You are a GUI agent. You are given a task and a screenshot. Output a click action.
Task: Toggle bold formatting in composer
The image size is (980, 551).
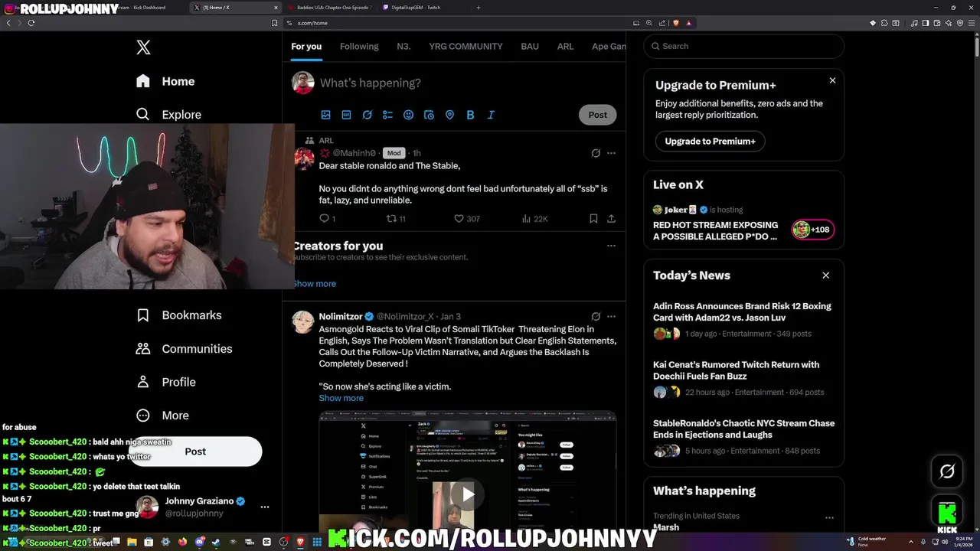(470, 115)
